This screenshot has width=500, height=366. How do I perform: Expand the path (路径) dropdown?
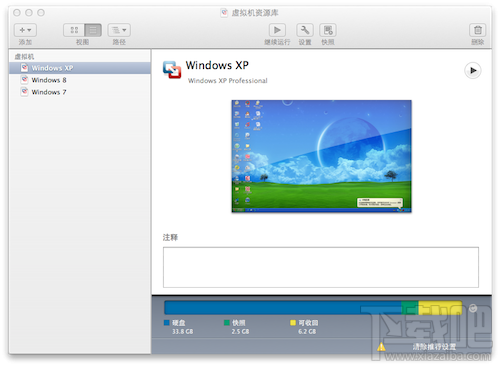click(x=119, y=30)
